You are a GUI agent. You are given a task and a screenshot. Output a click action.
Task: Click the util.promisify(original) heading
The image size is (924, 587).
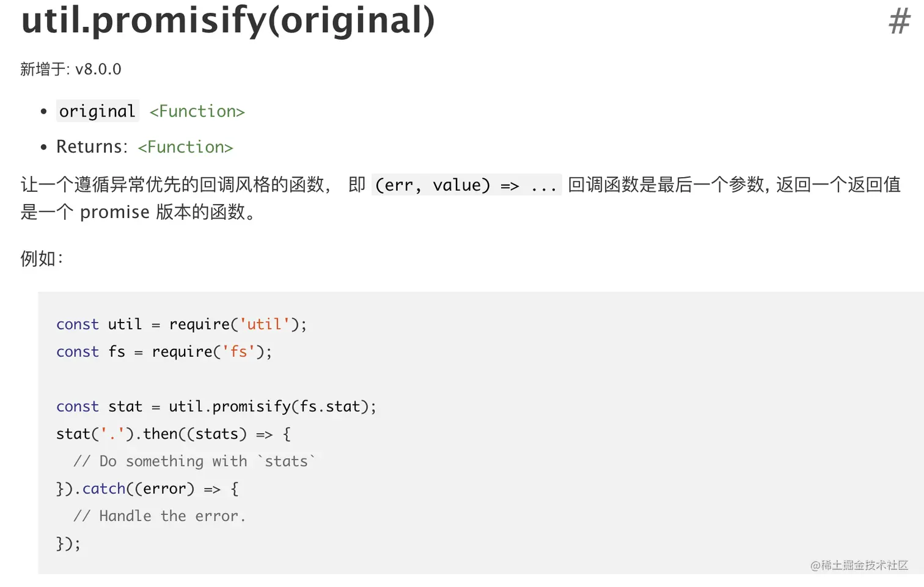coord(227,20)
